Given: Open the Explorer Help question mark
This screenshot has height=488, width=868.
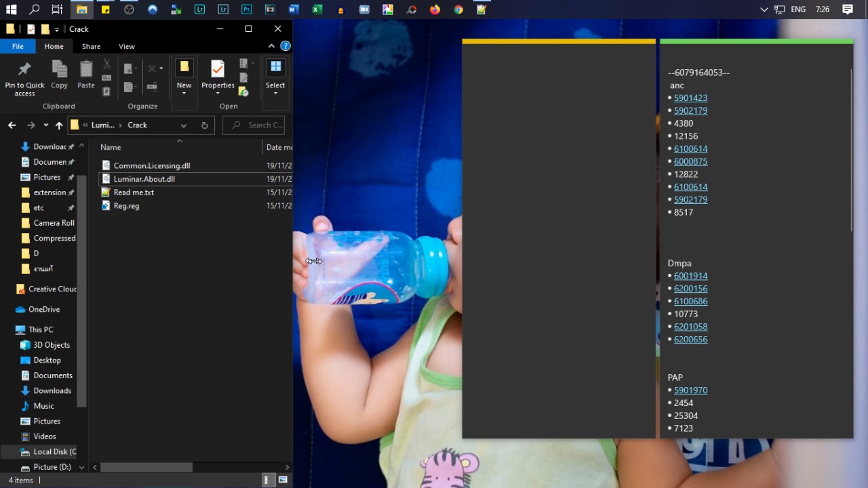Looking at the screenshot, I should click(x=285, y=46).
